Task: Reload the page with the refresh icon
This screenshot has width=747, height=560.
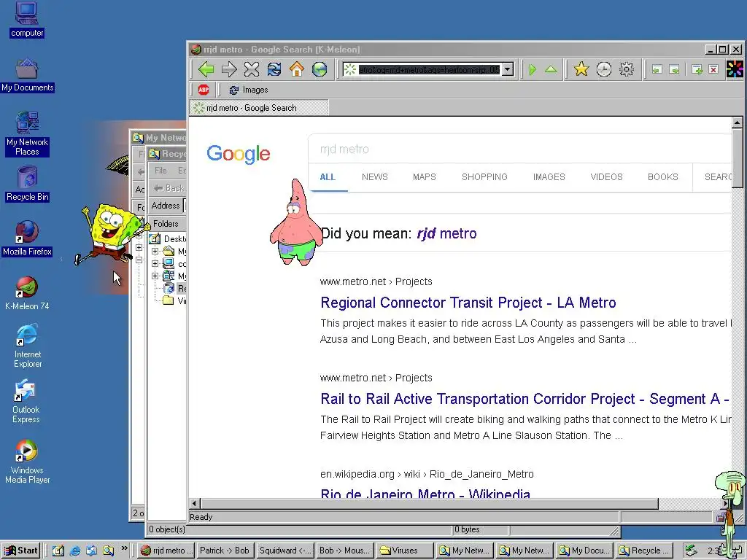Action: pos(274,69)
